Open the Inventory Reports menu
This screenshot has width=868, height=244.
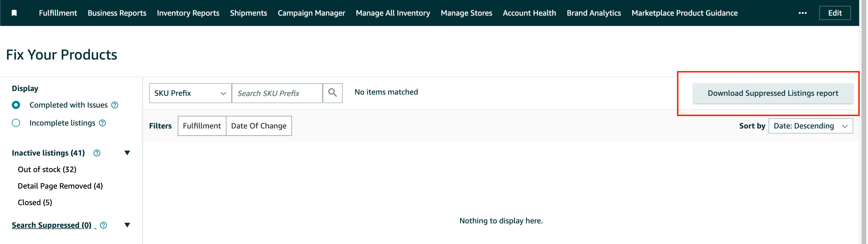coord(188,13)
